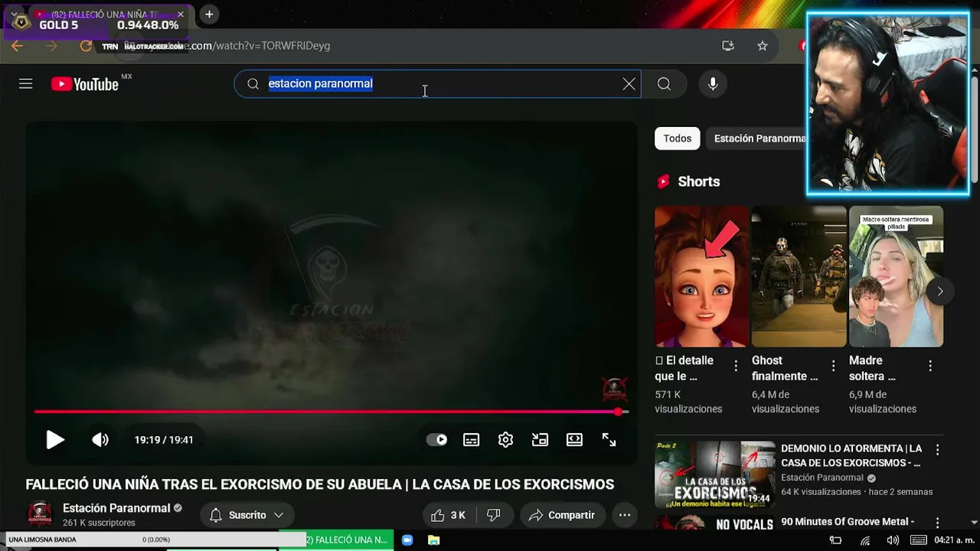This screenshot has height=551, width=980.
Task: Click the taskbar 'FALLECIÓ UNA N...' browser button
Action: point(337,540)
